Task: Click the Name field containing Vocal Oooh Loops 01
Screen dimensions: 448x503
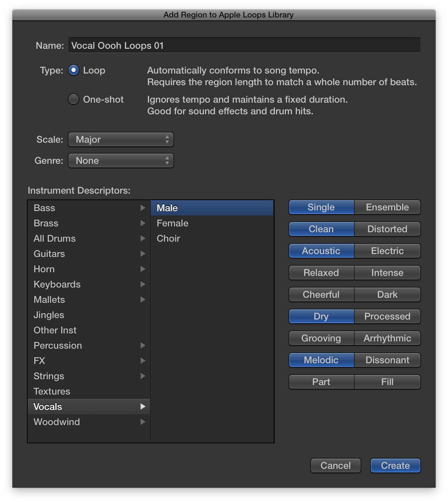Action: [x=244, y=45]
